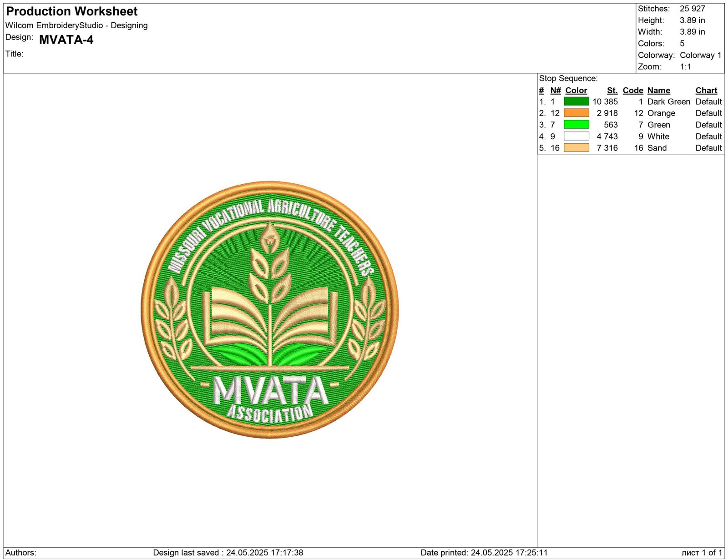Click the Orange color swatch
728x560 pixels.
pos(576,113)
